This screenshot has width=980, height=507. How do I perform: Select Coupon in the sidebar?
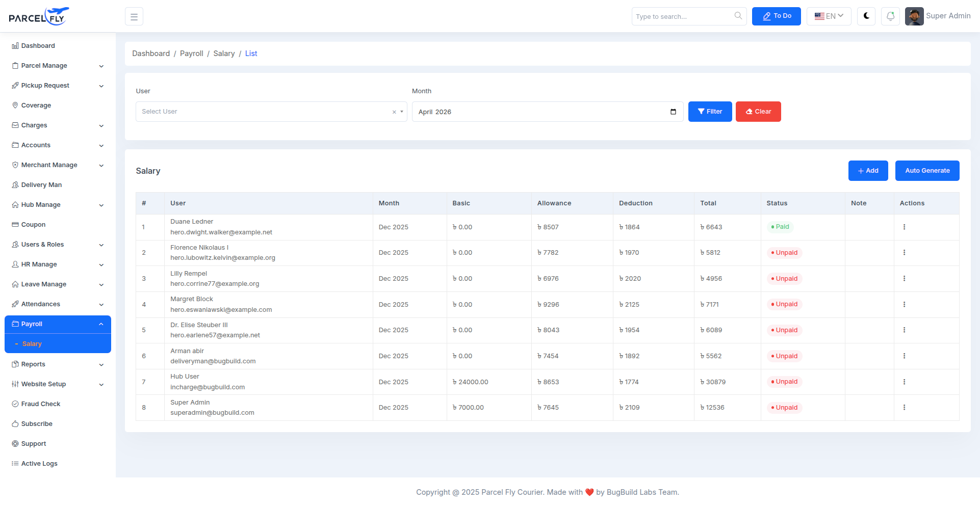[x=33, y=224]
